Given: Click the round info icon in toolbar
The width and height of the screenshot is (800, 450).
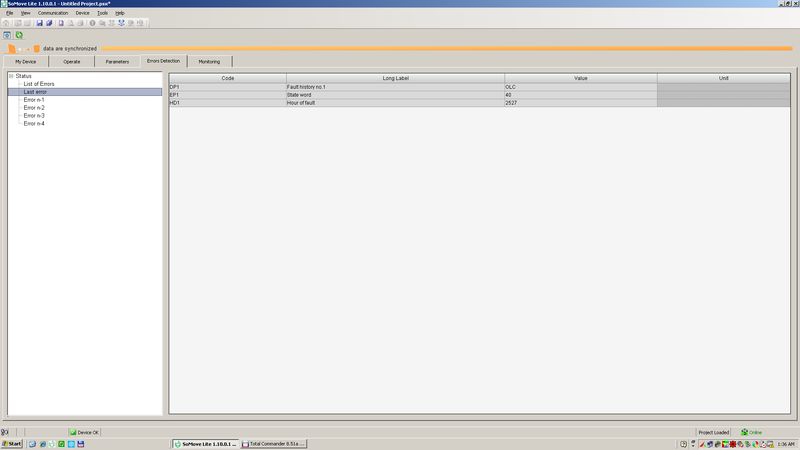Looking at the screenshot, I should point(92,22).
